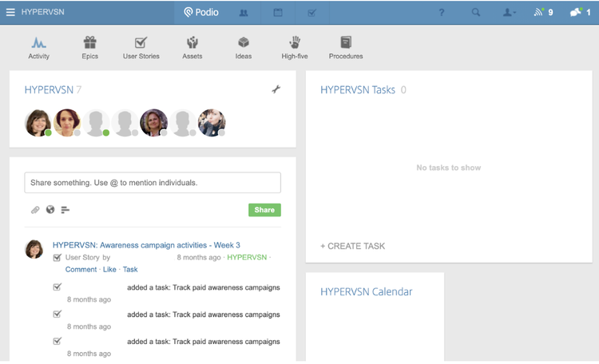Click the Comment link on the post
This screenshot has height=364, width=599.
click(81, 269)
